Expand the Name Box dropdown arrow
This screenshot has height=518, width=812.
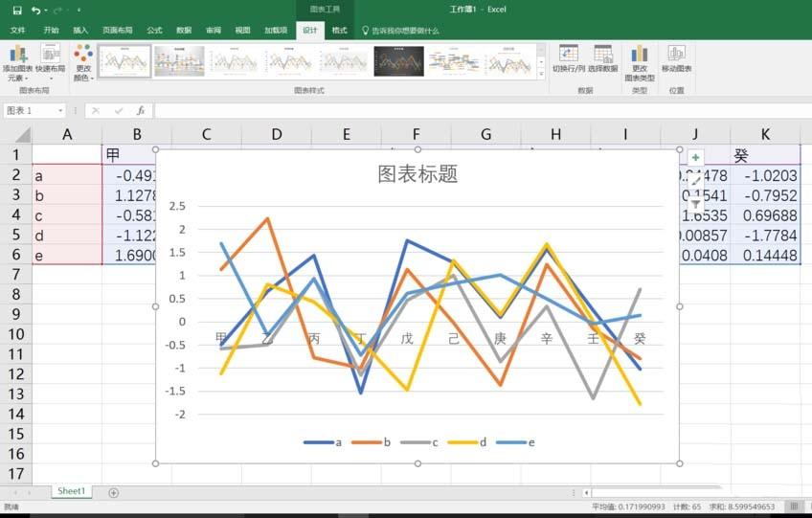[60, 111]
